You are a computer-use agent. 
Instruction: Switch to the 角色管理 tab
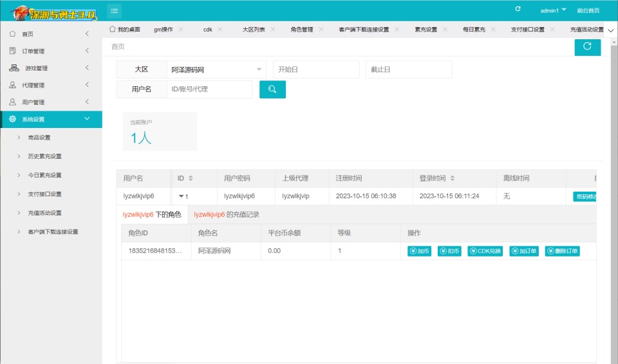[302, 29]
